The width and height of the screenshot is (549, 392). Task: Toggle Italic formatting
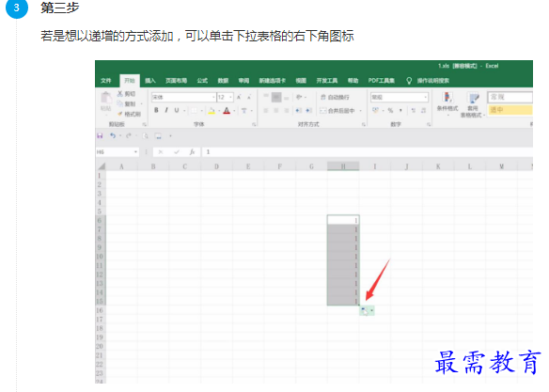tap(166, 110)
